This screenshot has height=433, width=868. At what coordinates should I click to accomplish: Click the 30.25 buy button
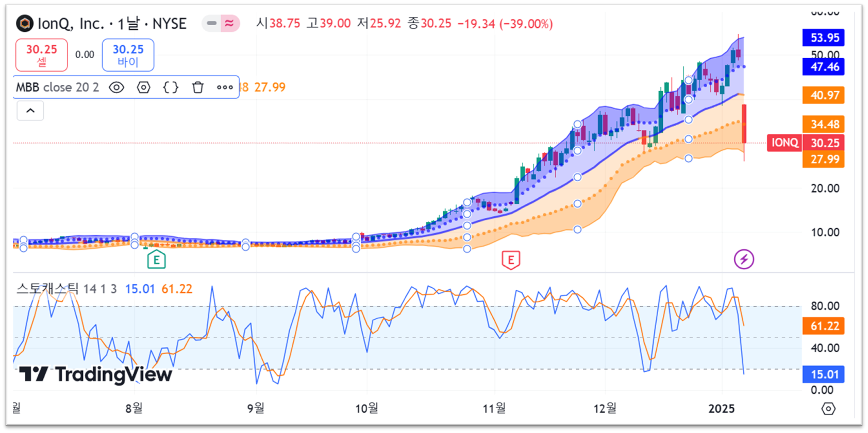[x=128, y=55]
